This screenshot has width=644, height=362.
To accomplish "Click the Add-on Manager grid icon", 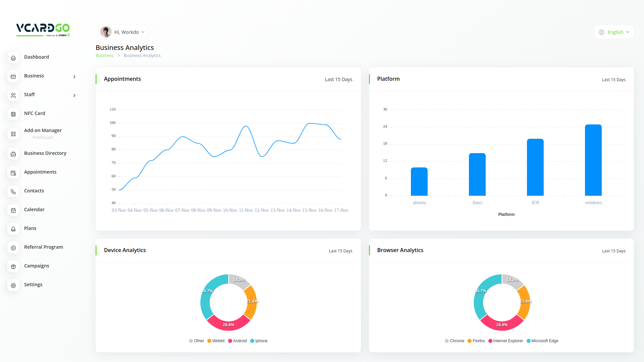I will (x=13, y=134).
